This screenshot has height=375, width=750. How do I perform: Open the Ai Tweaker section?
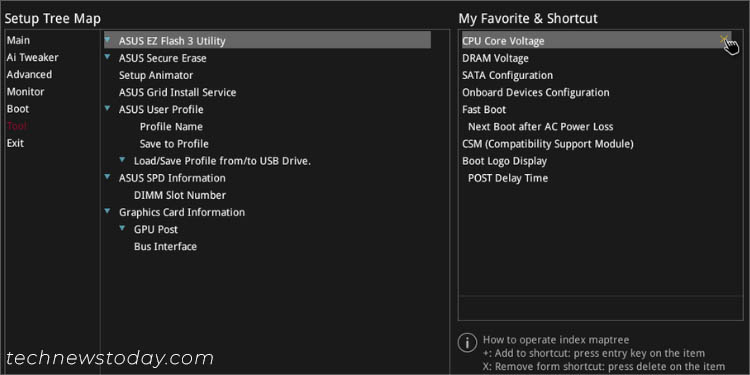[33, 58]
